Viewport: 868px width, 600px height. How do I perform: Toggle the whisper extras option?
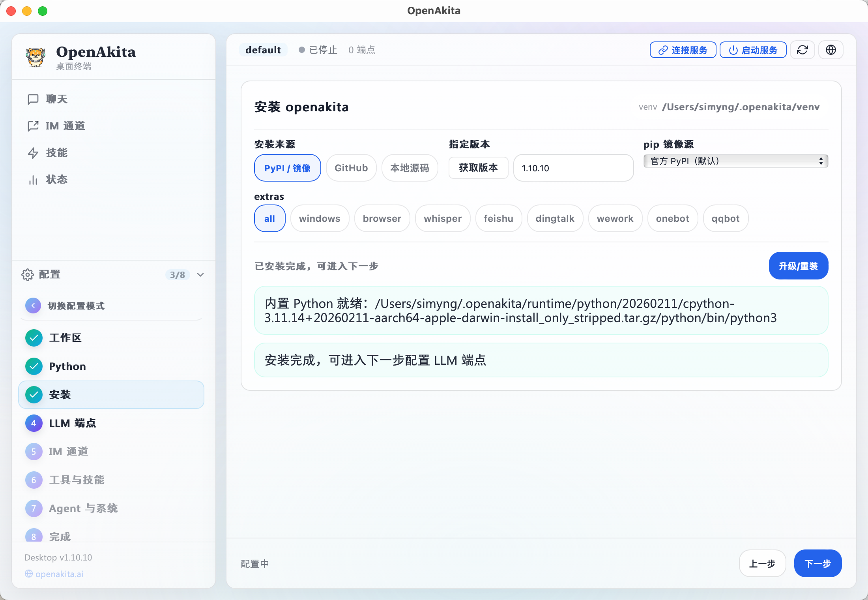(x=442, y=218)
